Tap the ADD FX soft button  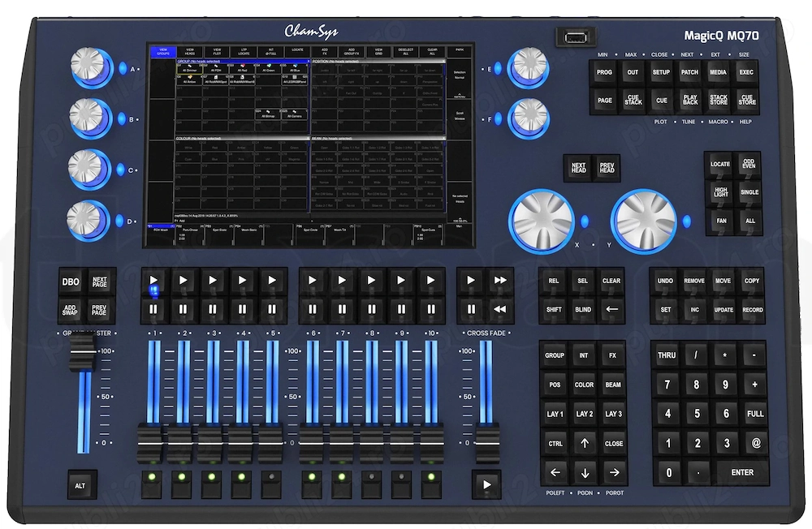pos(325,52)
